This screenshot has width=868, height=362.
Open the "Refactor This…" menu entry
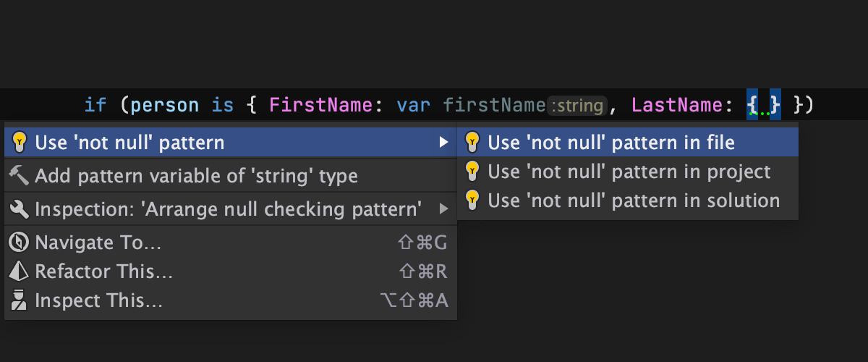(104, 271)
